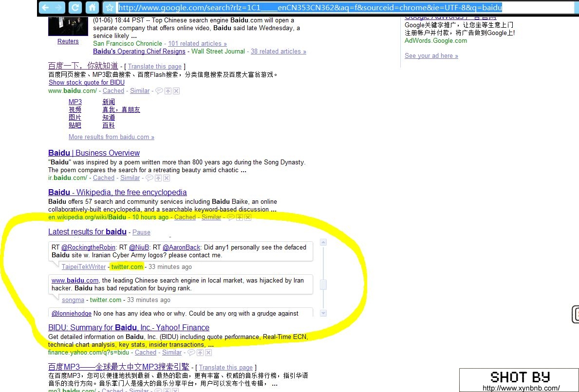
Task: Find pages Similar to www.baidu.com
Action: (x=140, y=91)
